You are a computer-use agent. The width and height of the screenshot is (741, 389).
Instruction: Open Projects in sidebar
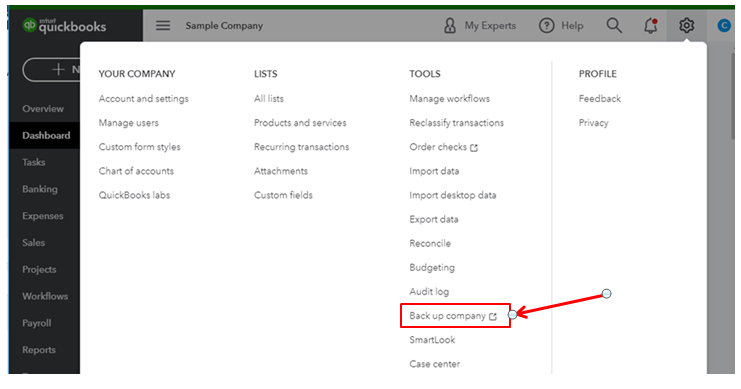[39, 269]
